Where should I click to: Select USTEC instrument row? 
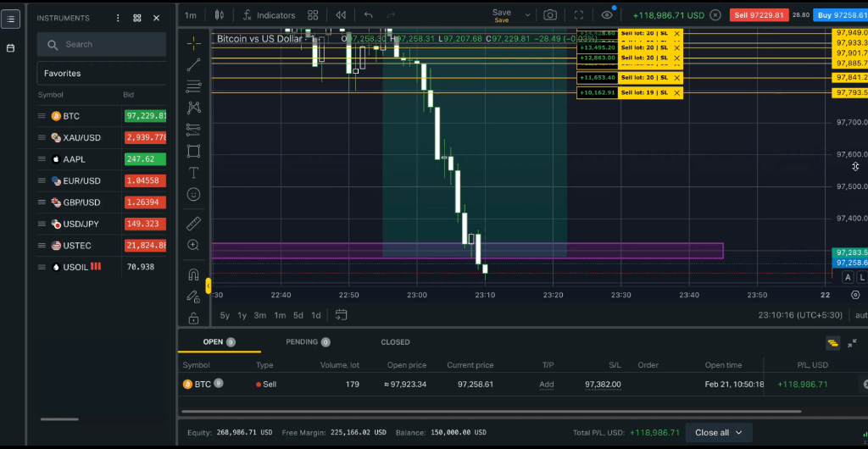[102, 246]
